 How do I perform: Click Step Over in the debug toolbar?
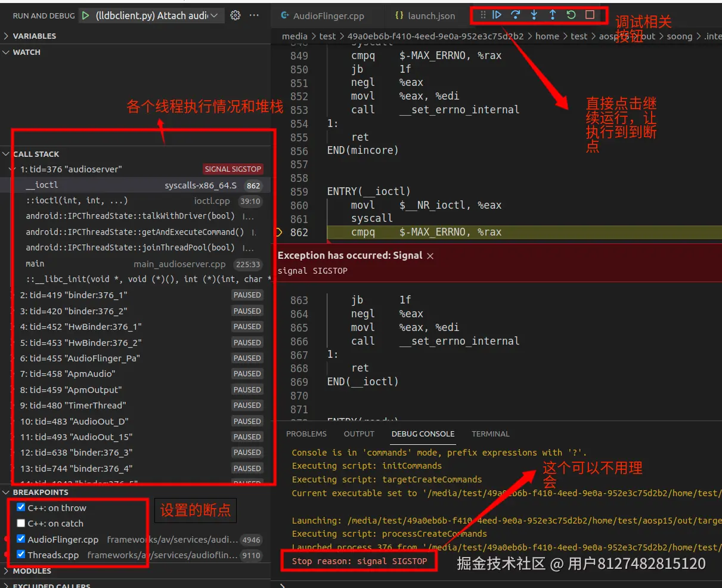point(516,15)
